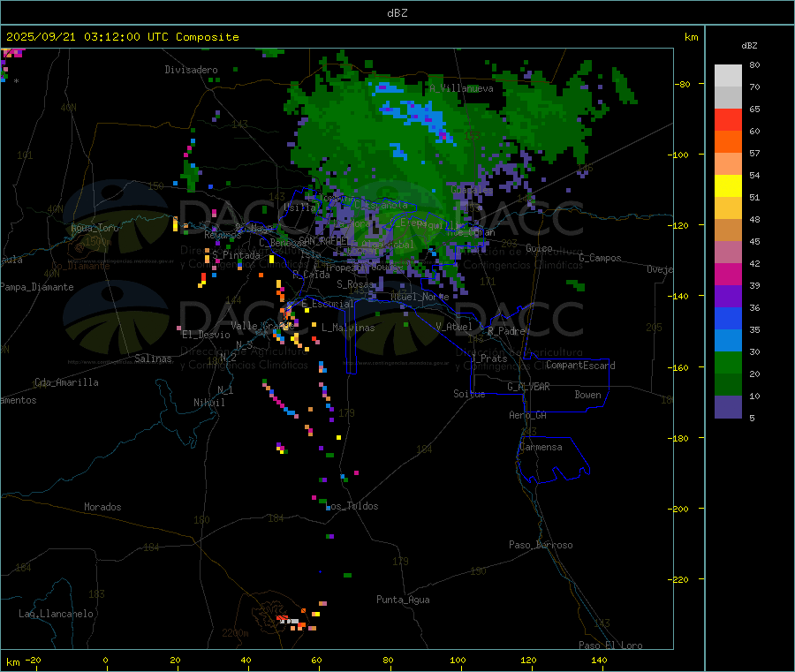Click the bright green 20-30 dBZ legend band
Viewport: 795px width, 672px height.
point(728,362)
